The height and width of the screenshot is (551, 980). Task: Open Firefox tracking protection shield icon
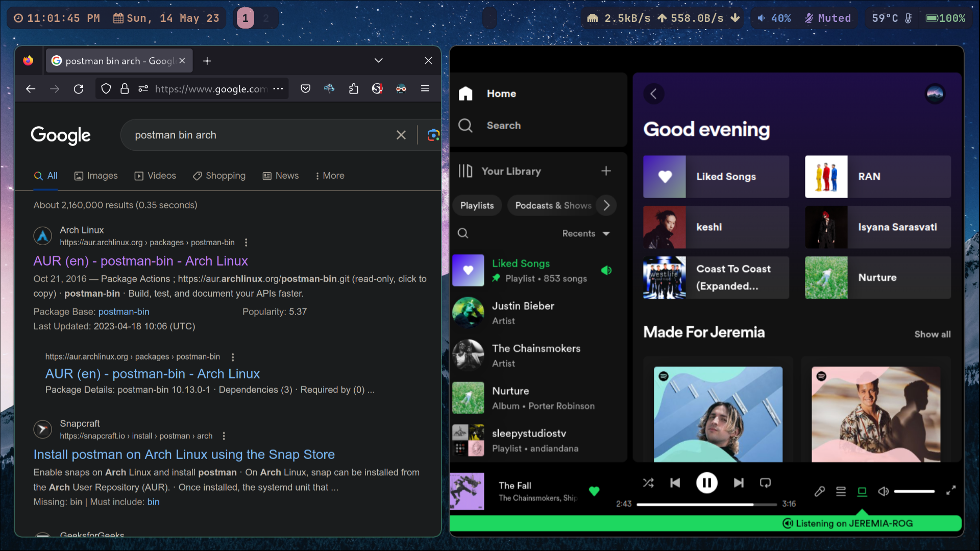pos(106,89)
